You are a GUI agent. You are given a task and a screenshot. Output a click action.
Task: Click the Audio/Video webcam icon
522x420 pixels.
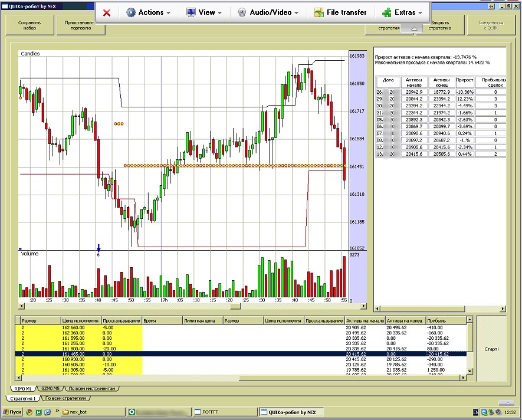point(242,12)
